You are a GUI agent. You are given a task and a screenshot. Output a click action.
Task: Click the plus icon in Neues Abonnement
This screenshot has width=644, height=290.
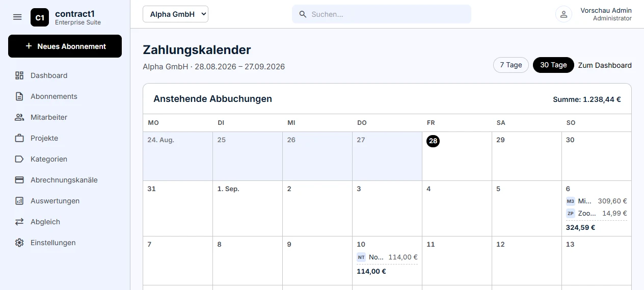pyautogui.click(x=29, y=46)
